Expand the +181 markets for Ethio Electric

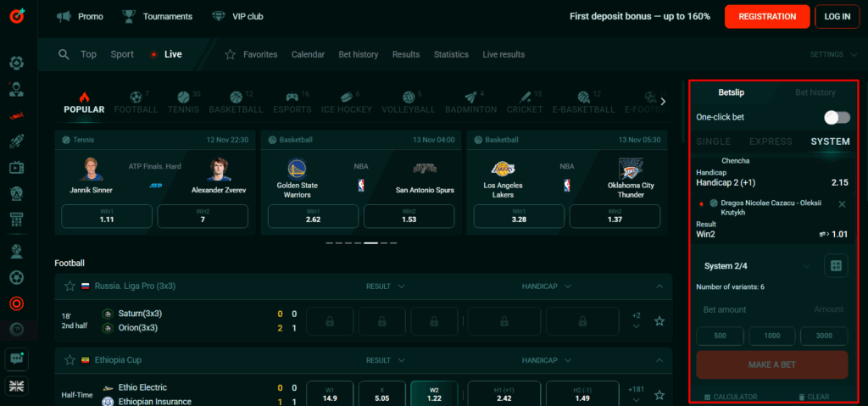[x=636, y=394]
